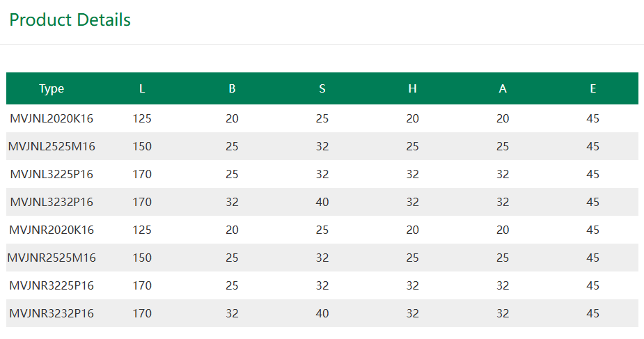Click L value 150 in MVJNR2525M16 row
The height and width of the screenshot is (339, 644).
pyautogui.click(x=142, y=258)
